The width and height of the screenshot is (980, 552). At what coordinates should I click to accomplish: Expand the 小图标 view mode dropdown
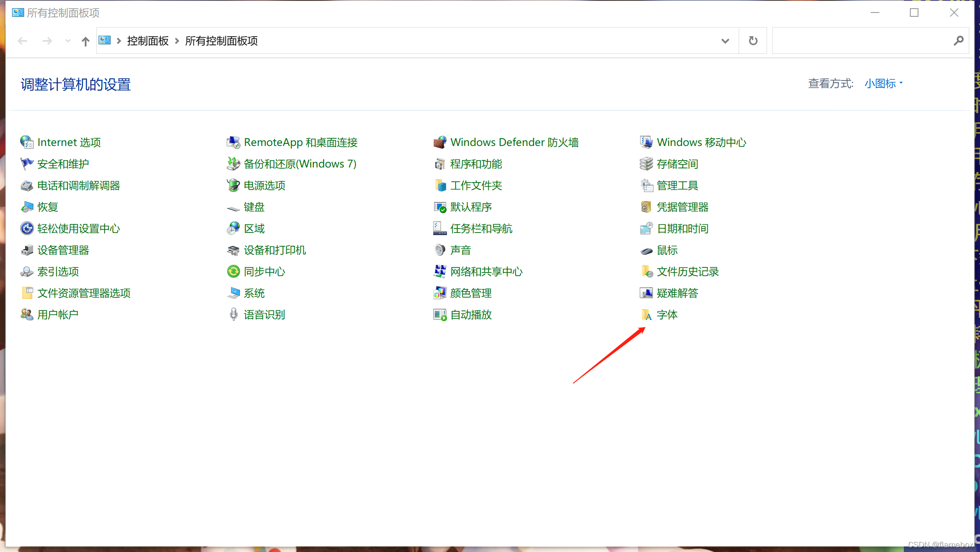(884, 83)
